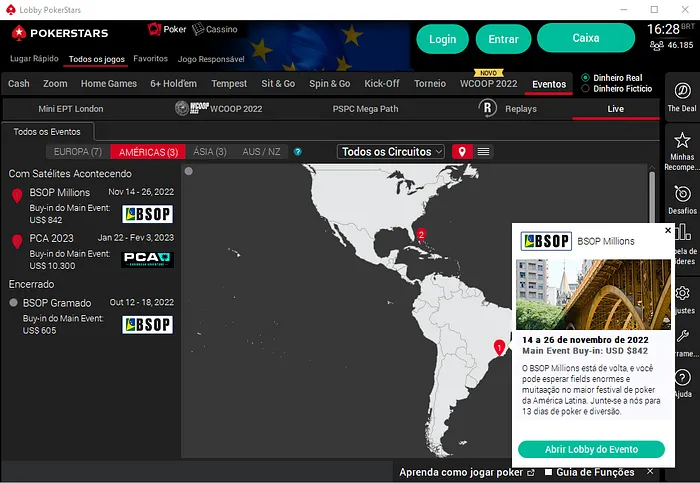Open Aprenda como jogar poker link
This screenshot has width=700, height=483.
(x=467, y=472)
